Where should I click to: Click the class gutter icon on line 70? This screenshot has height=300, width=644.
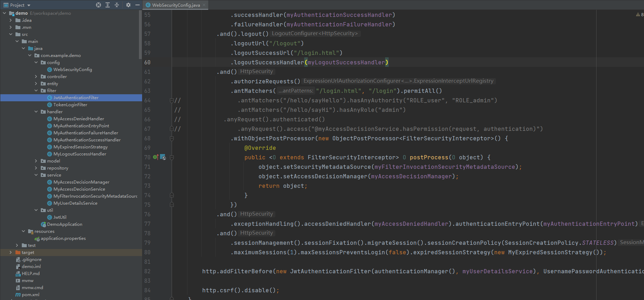pos(163,157)
